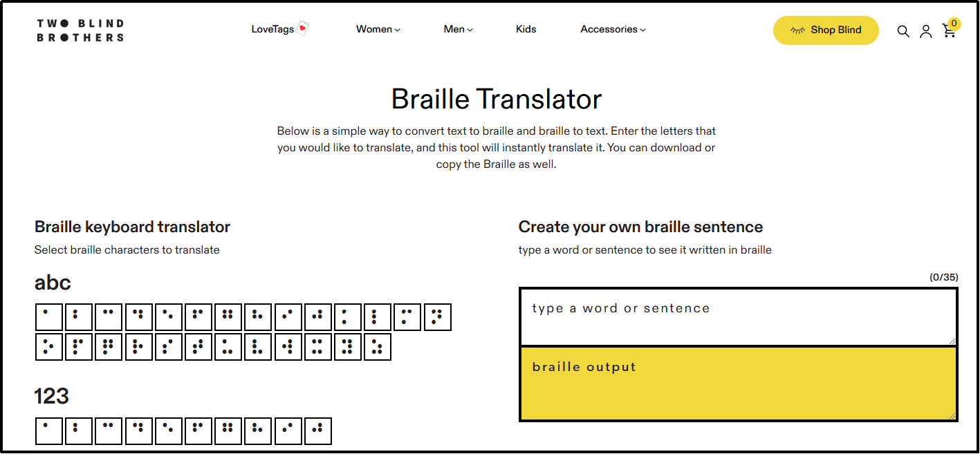The image size is (980, 454).
Task: Select the first braille tile in the second row
Action: tap(48, 347)
